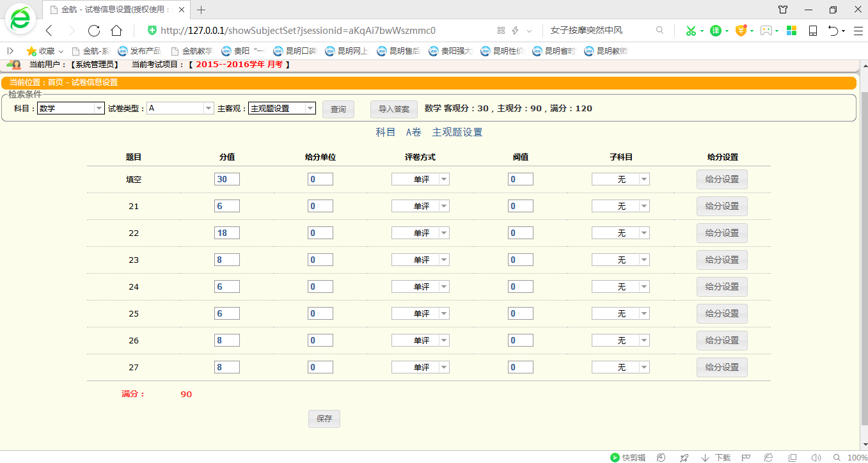This screenshot has width=868, height=463.
Task: Open the 昆明口碑 bookmark
Action: point(295,51)
